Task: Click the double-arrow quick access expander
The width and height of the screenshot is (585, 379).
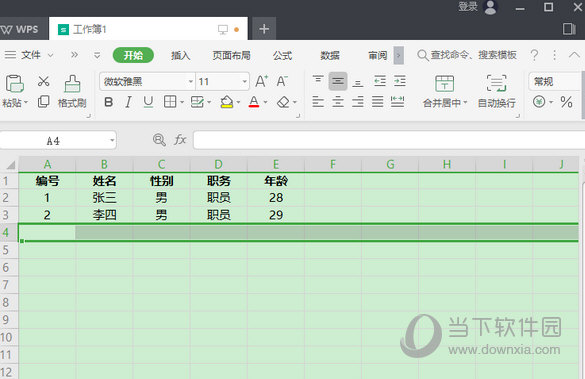Action: (x=74, y=55)
